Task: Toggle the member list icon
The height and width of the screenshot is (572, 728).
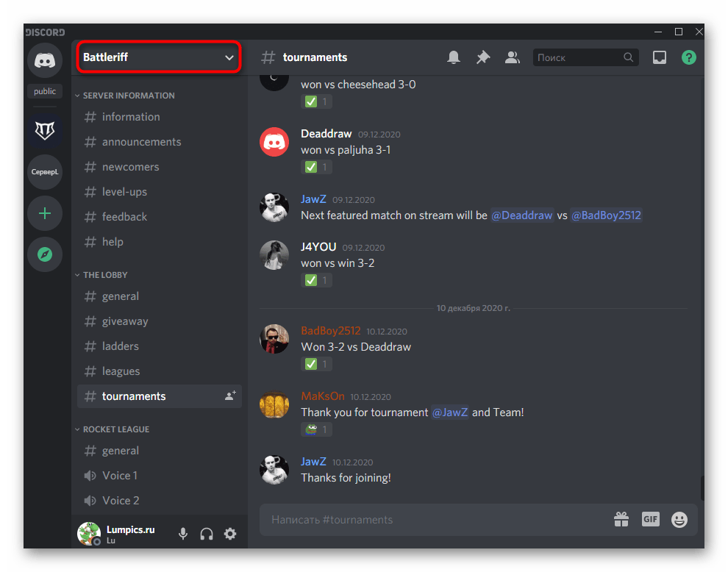Action: [512, 57]
